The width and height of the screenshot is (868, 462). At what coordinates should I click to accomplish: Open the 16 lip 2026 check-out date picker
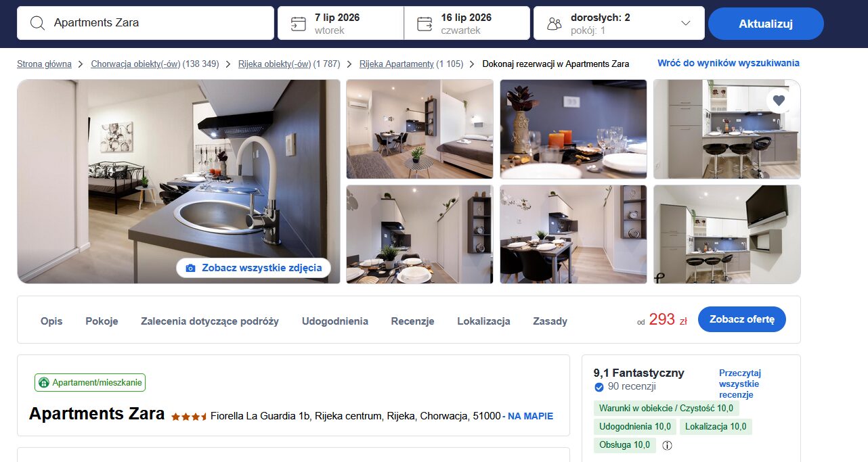coord(467,24)
